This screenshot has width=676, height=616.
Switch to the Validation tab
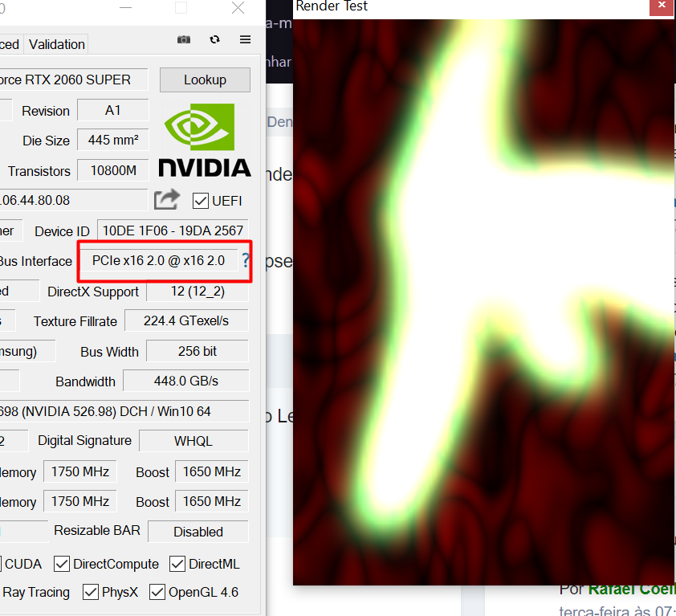[56, 44]
